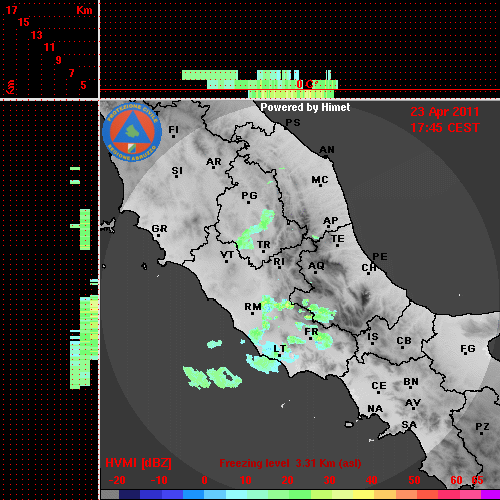Select the FI city marker on map
The image size is (500, 500).
173,136
